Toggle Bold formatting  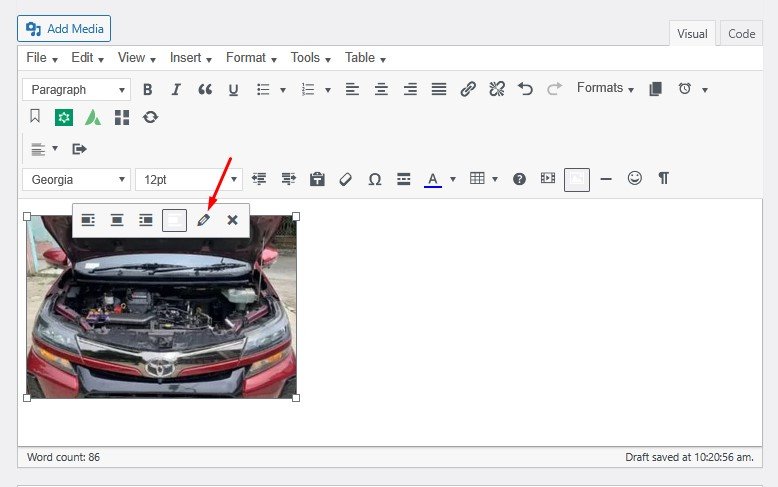tap(147, 89)
